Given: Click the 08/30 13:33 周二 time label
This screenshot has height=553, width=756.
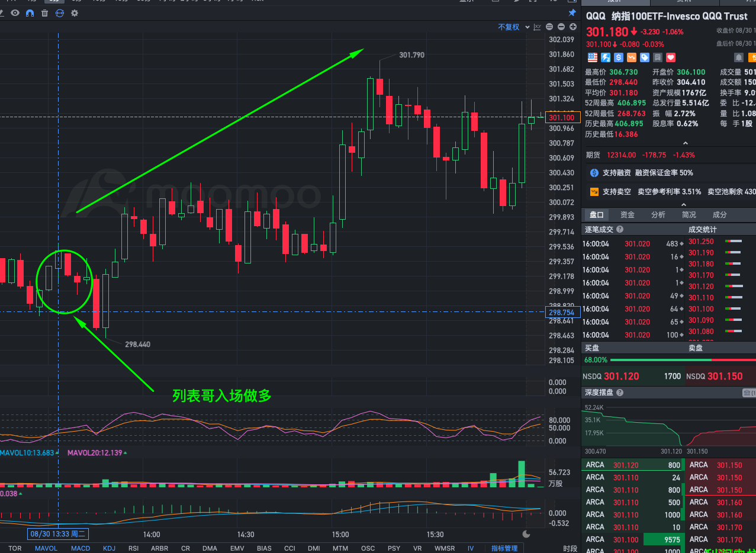Looking at the screenshot, I should (x=58, y=533).
